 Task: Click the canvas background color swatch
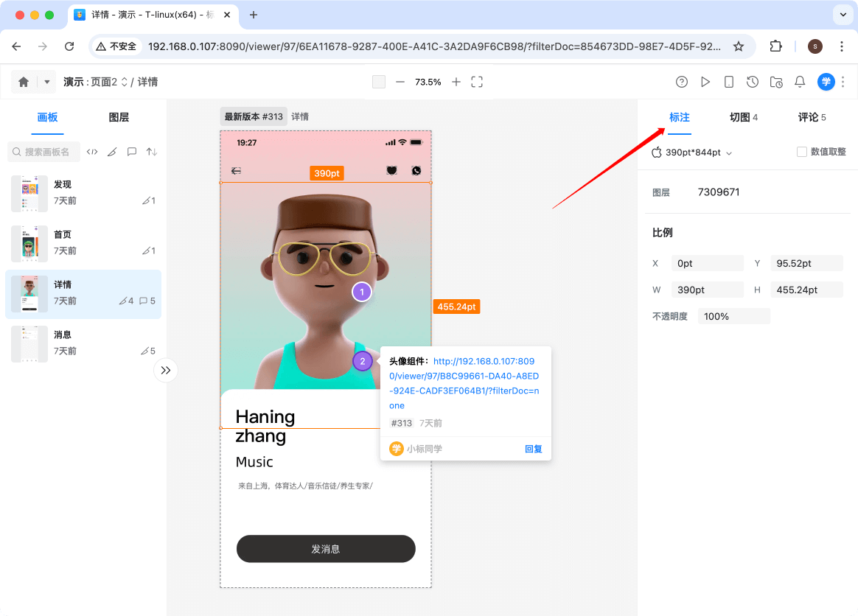(379, 82)
